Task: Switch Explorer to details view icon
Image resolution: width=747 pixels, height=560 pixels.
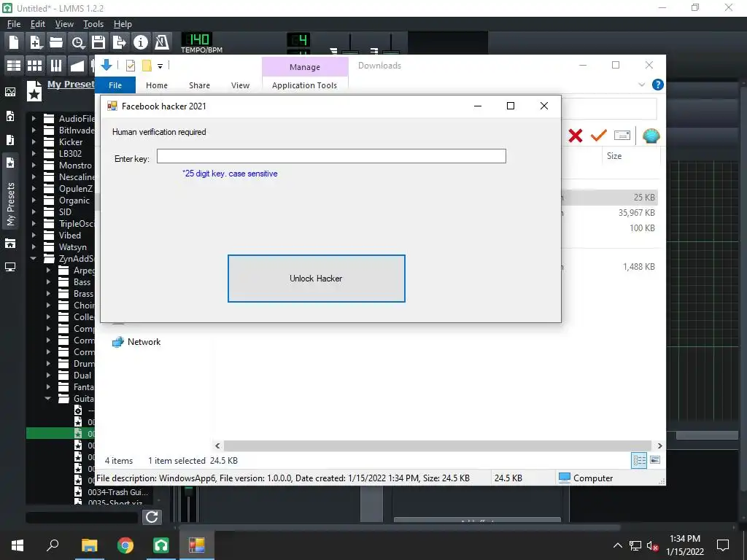Action: [x=639, y=460]
